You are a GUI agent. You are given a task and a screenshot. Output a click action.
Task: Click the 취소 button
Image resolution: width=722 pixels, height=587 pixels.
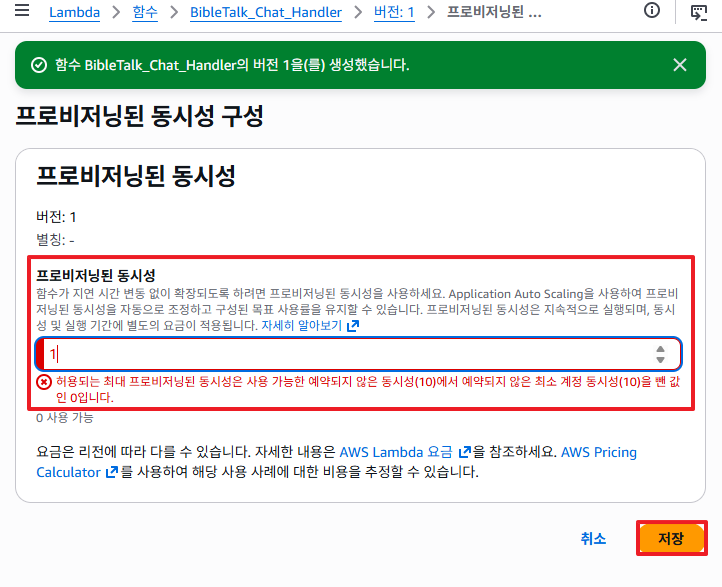[593, 538]
